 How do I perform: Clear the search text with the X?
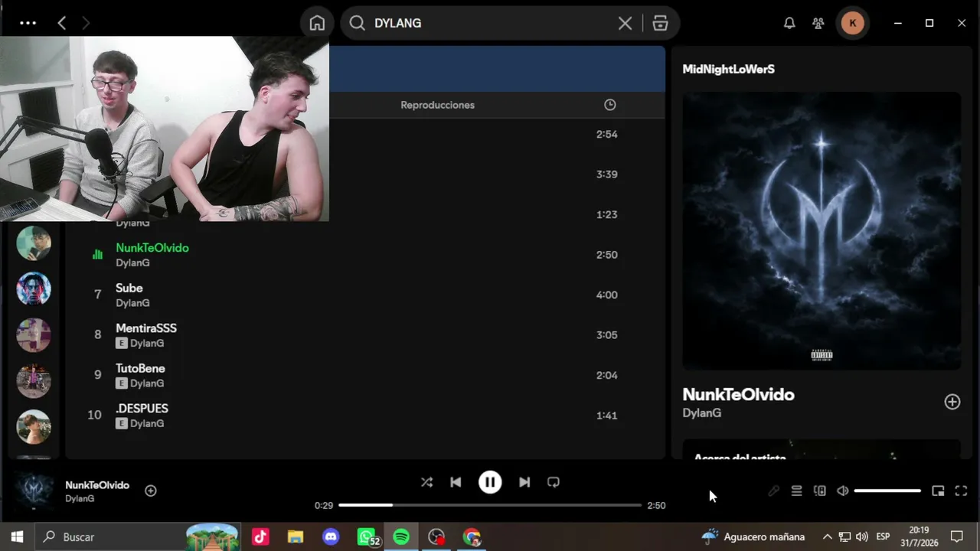(x=625, y=23)
